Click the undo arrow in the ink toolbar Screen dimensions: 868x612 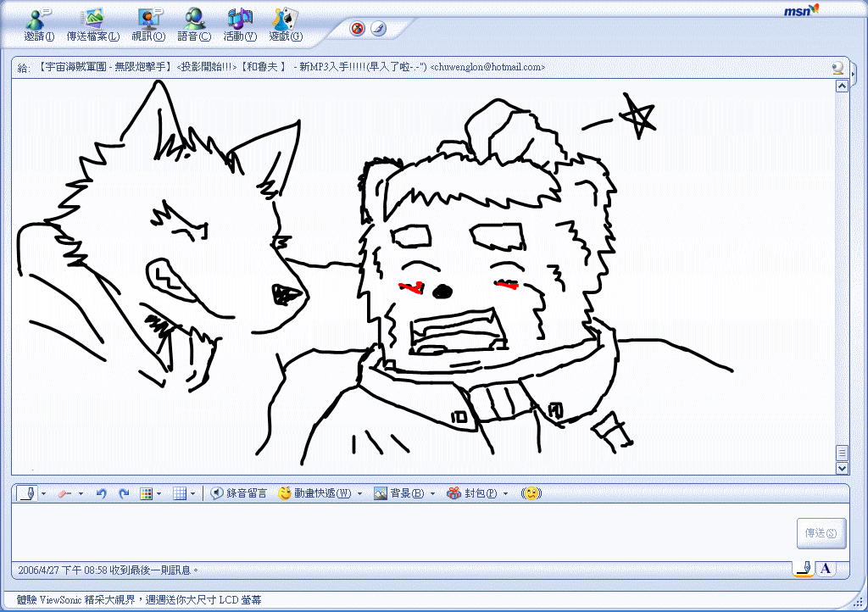pos(101,493)
